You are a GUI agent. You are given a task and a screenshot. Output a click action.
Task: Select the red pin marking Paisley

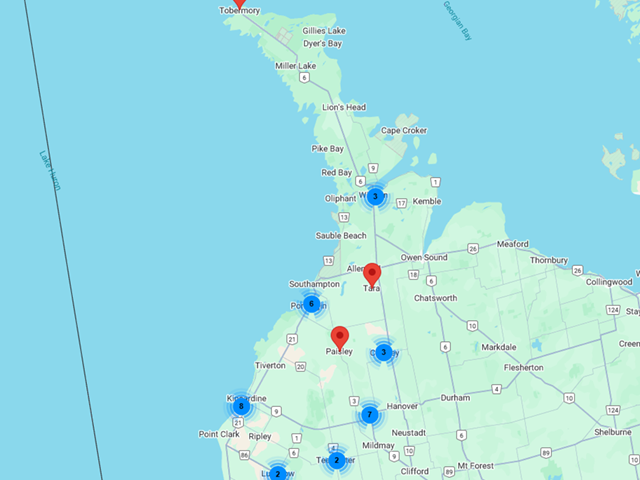click(x=340, y=338)
